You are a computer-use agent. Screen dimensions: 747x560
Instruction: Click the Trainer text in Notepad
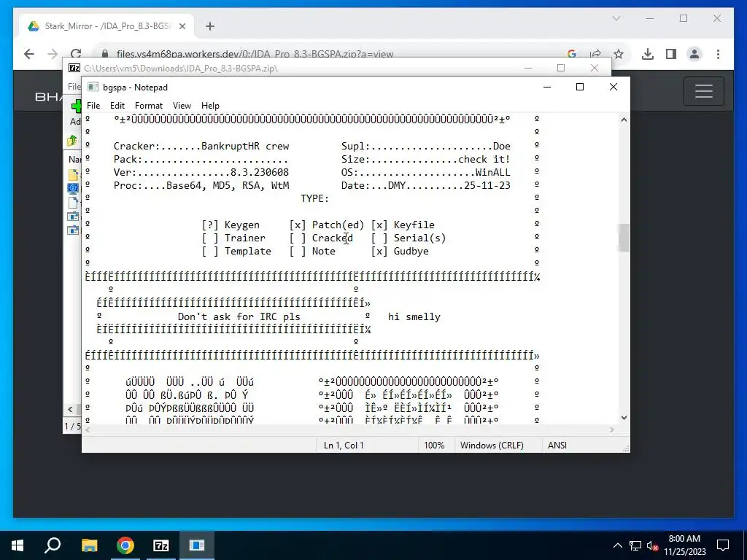pos(245,238)
